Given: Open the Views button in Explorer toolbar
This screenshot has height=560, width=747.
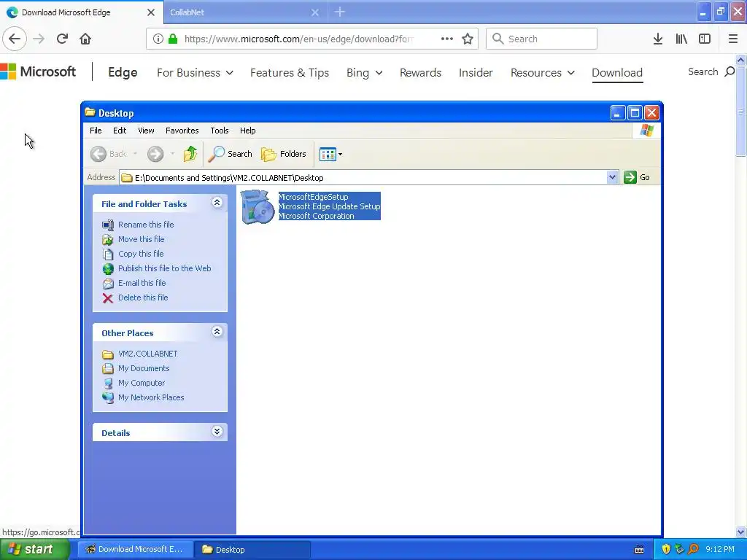Looking at the screenshot, I should coord(330,154).
